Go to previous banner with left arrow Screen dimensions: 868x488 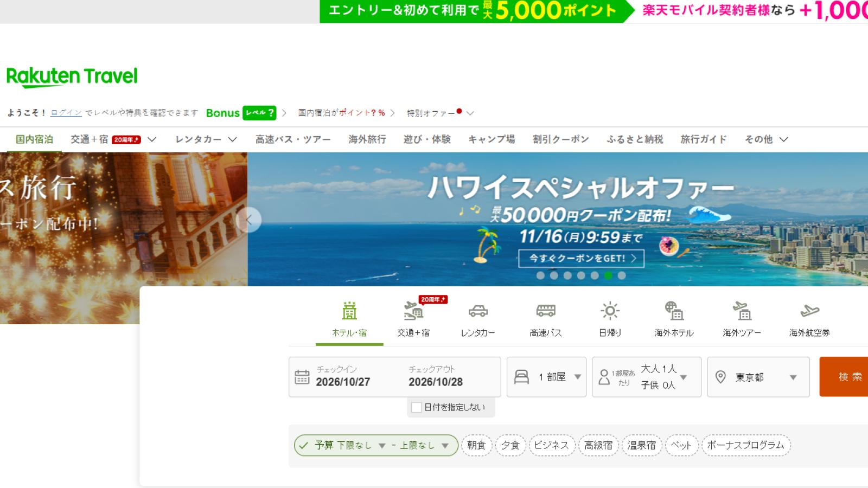[x=249, y=220]
